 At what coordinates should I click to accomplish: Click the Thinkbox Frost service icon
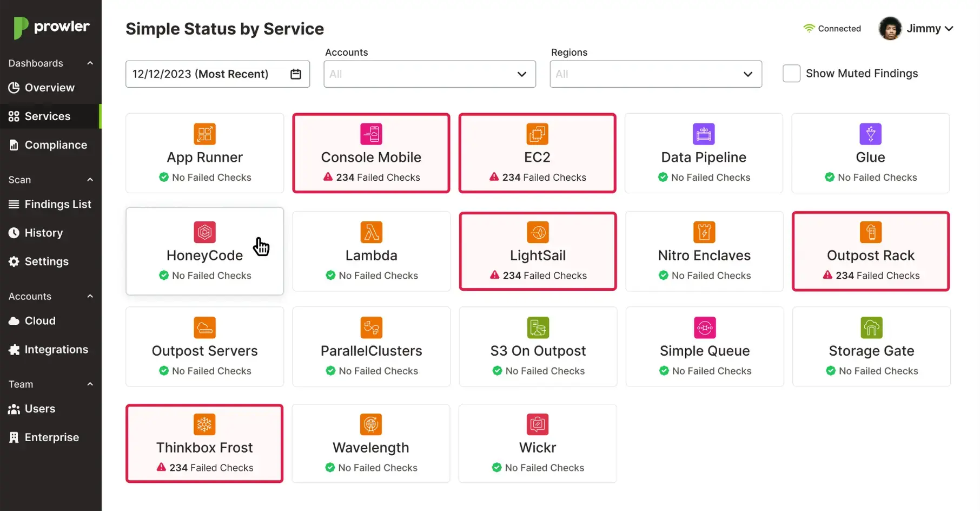point(204,424)
